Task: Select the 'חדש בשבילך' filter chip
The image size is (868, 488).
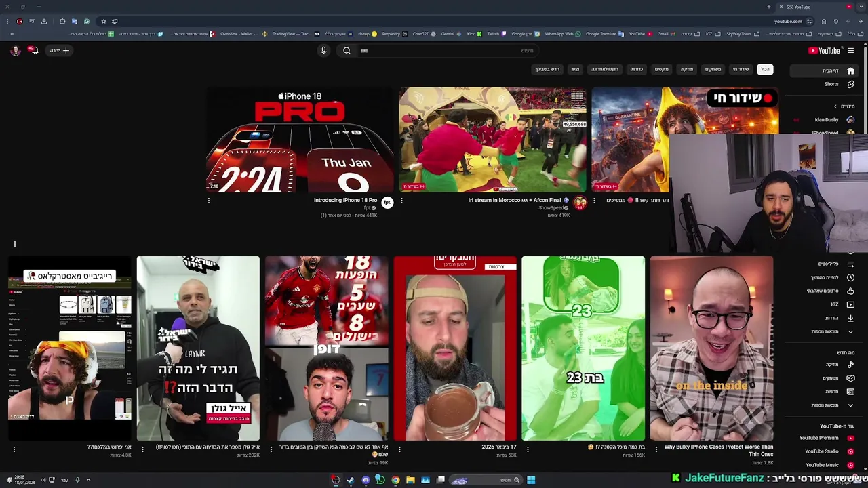Action: [547, 69]
